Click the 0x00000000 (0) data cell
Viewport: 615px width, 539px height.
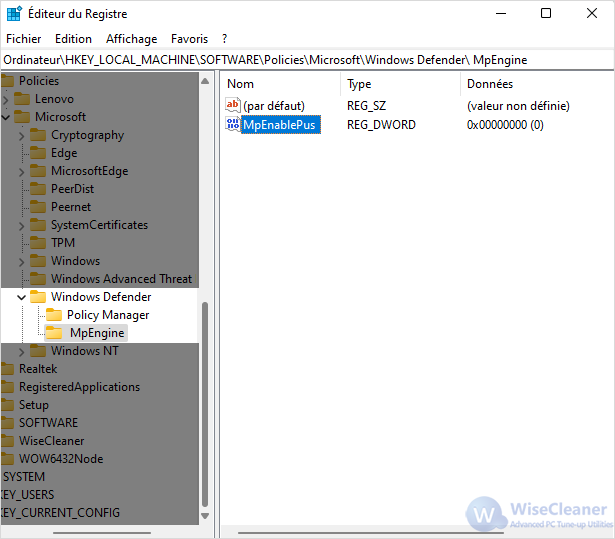(505, 125)
